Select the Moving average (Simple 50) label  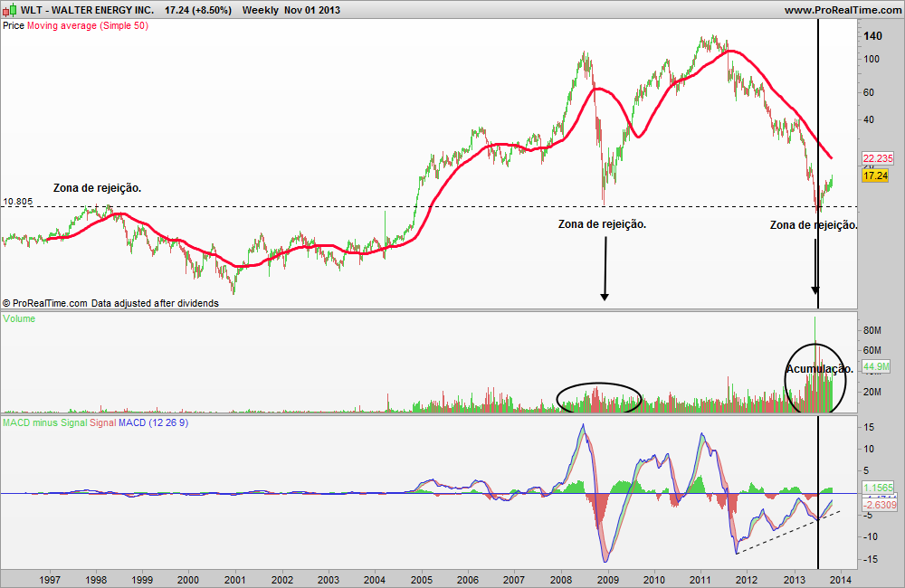pos(88,25)
